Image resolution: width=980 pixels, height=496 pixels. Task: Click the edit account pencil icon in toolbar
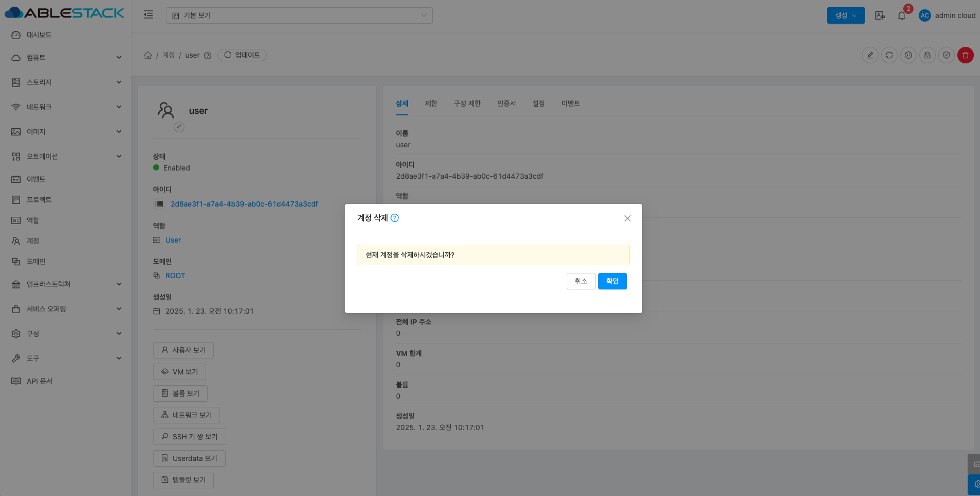pyautogui.click(x=870, y=55)
